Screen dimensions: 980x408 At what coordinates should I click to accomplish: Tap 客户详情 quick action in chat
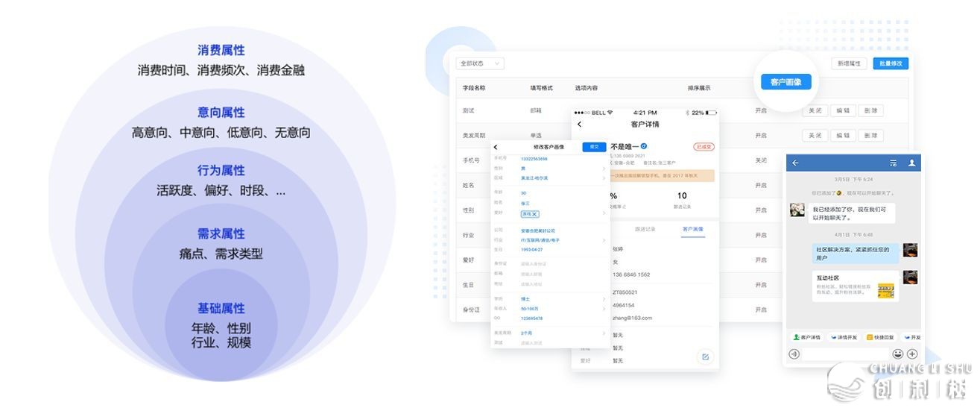(806, 337)
